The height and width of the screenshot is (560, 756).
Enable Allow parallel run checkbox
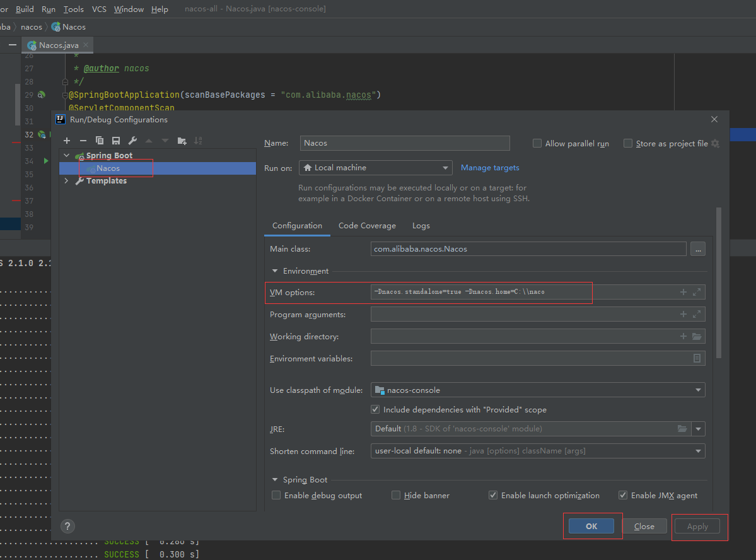[x=537, y=143]
